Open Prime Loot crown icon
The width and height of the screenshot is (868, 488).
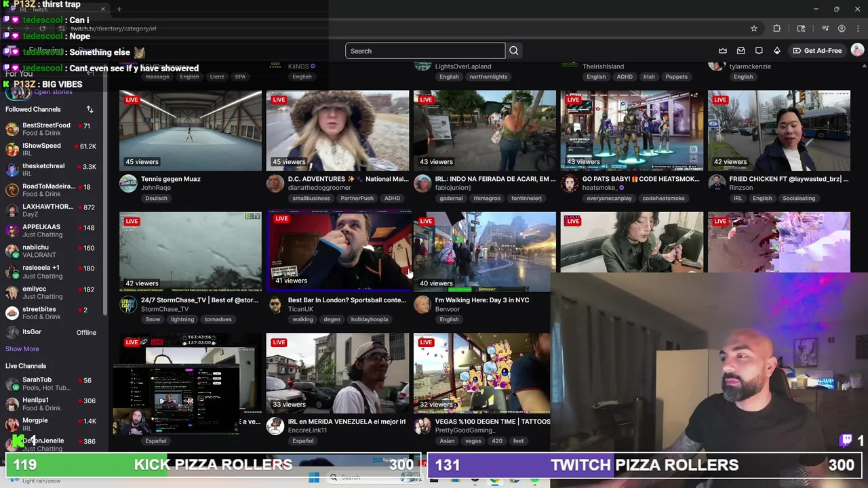pos(723,51)
